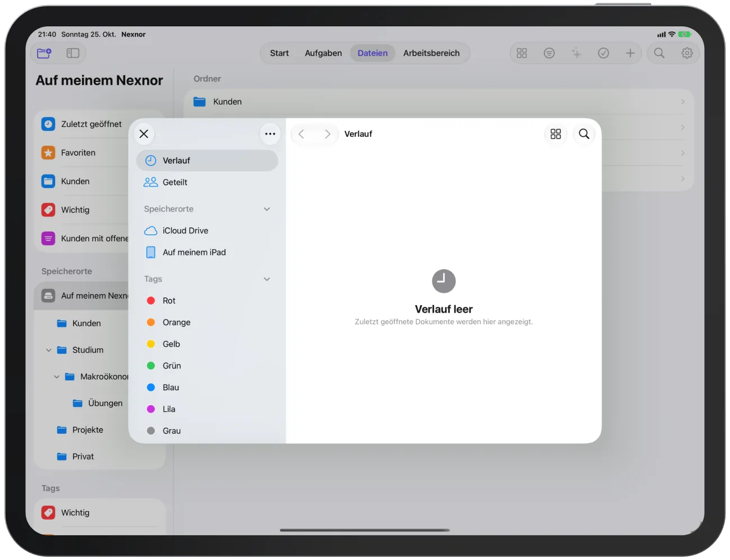The image size is (730, 560).
Task: Switch to the Aufgaben tab
Action: pos(323,53)
